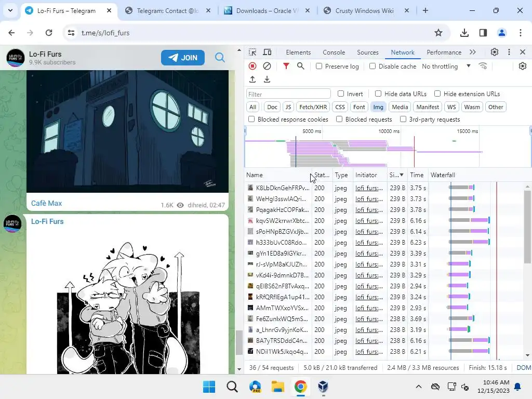
Task: Close the DevTools panel
Action: pyautogui.click(x=523, y=52)
